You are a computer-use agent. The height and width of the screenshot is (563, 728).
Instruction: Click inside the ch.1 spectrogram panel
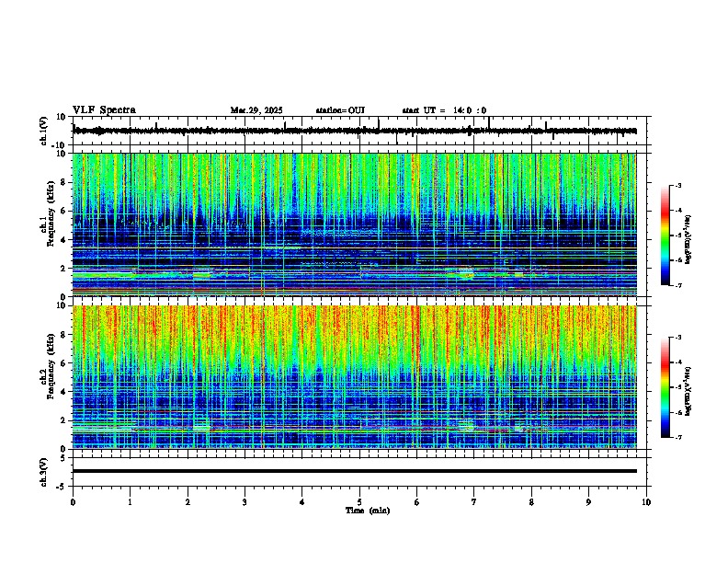354,224
